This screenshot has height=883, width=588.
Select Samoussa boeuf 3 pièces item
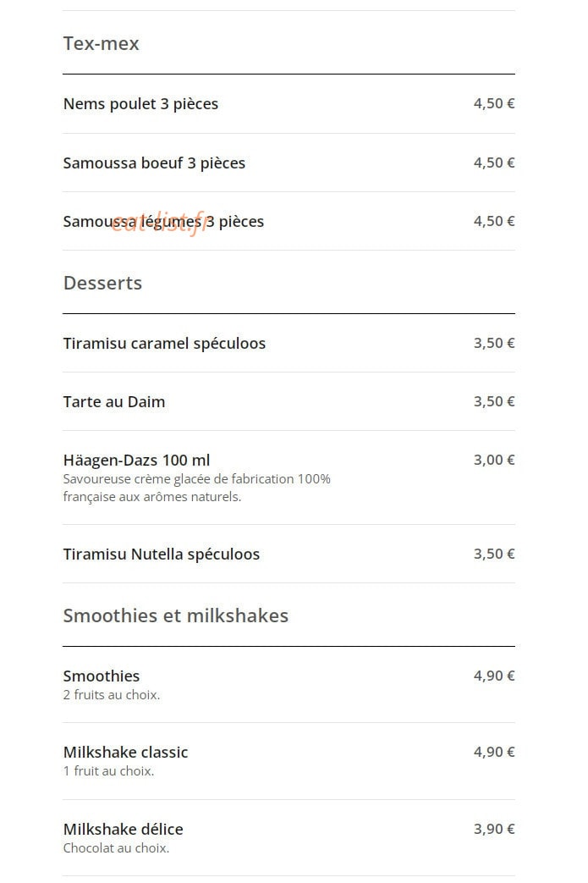289,163
